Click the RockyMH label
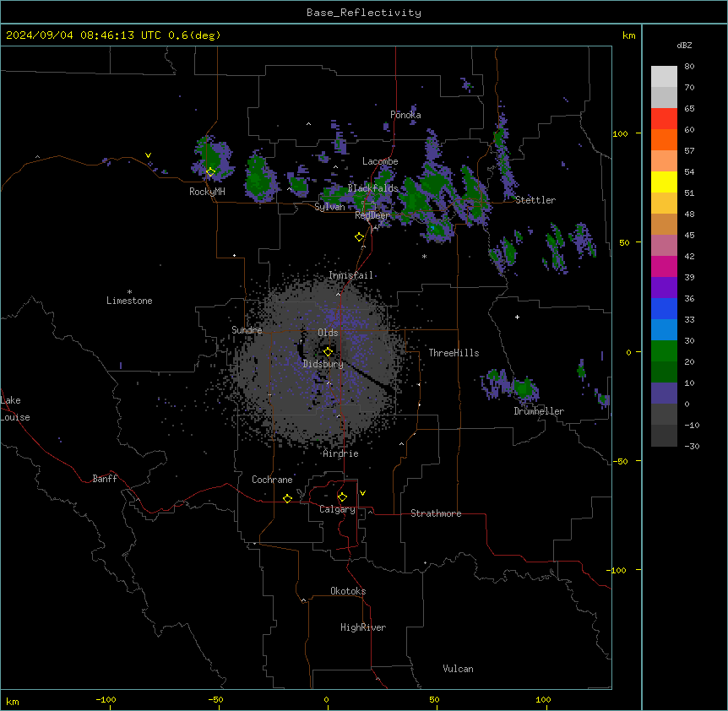728x711 pixels. 207,192
